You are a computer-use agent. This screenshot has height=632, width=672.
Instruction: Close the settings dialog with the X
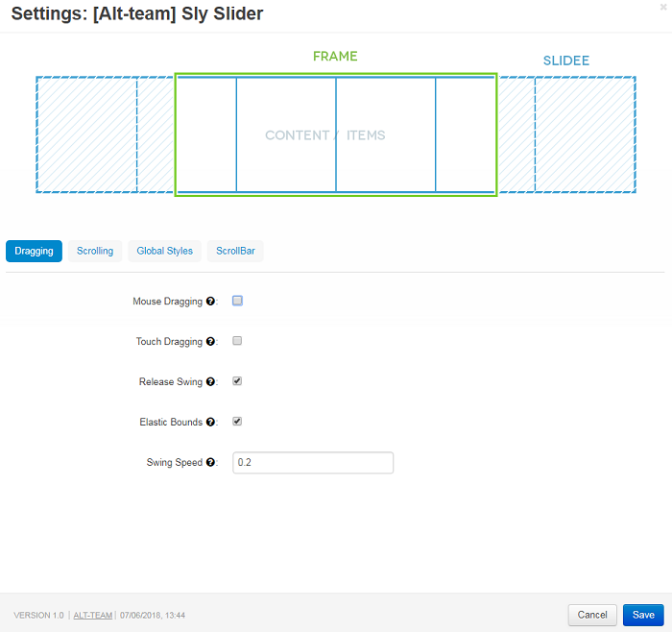[663, 7]
